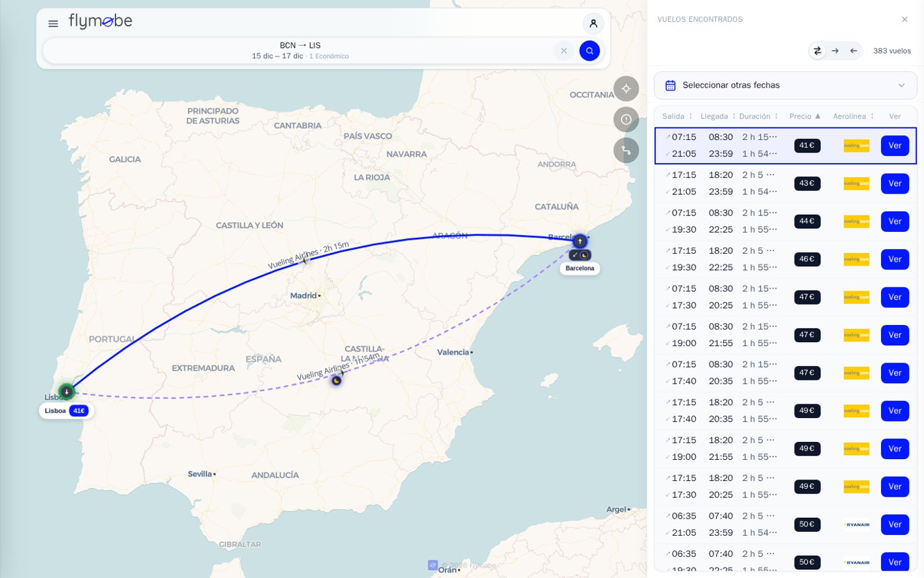The height and width of the screenshot is (578, 924).
Task: Click the Barcelona departure marker on map
Action: (580, 241)
